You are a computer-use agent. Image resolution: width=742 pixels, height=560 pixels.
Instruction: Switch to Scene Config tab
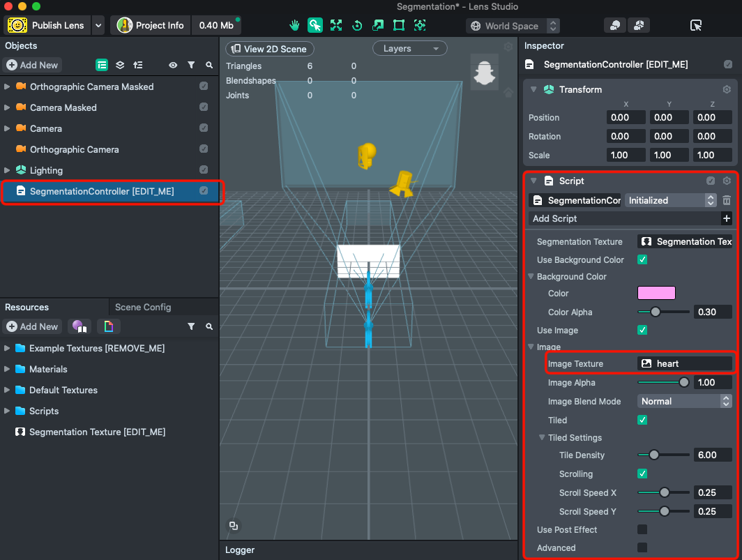143,307
